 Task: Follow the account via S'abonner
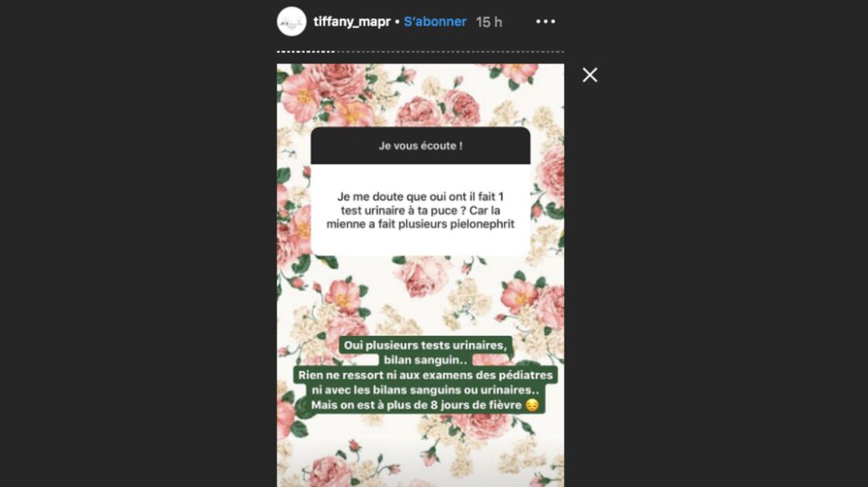435,22
